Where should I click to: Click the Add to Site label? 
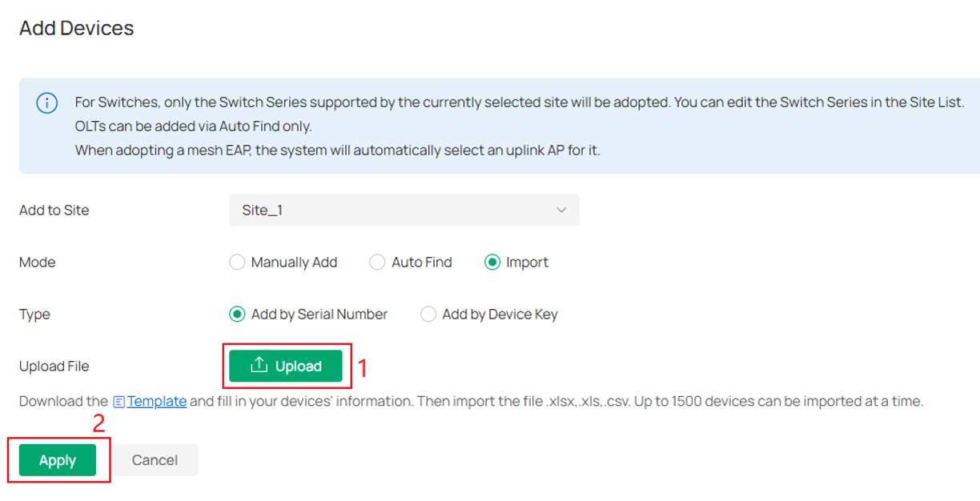pyautogui.click(x=54, y=210)
